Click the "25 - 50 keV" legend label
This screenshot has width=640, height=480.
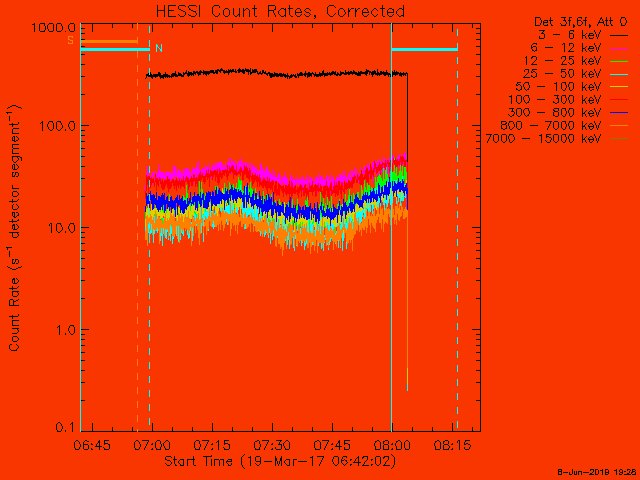[x=562, y=74]
